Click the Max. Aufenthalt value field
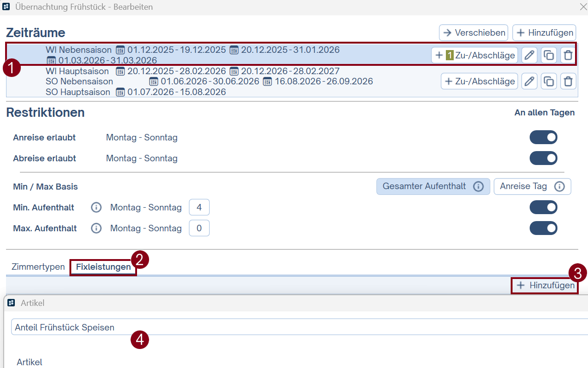This screenshot has height=368, width=588. click(x=199, y=228)
